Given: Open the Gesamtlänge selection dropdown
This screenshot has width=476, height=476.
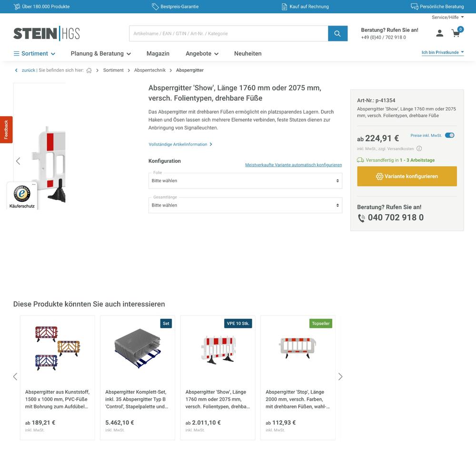Looking at the screenshot, I should (245, 205).
